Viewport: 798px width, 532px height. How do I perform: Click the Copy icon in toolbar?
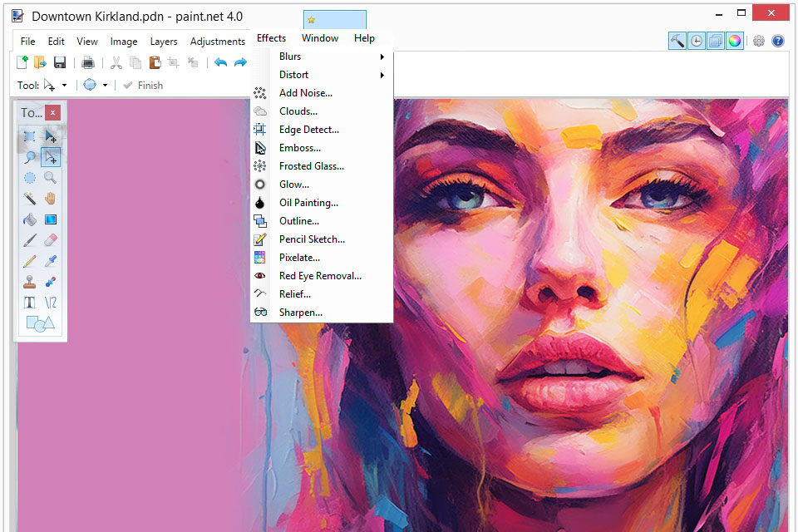pyautogui.click(x=135, y=62)
